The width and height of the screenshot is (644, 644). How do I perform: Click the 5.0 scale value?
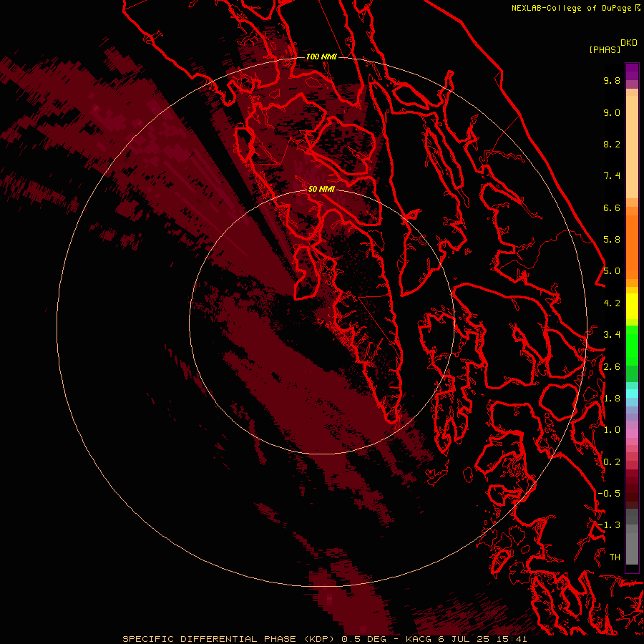click(x=612, y=271)
